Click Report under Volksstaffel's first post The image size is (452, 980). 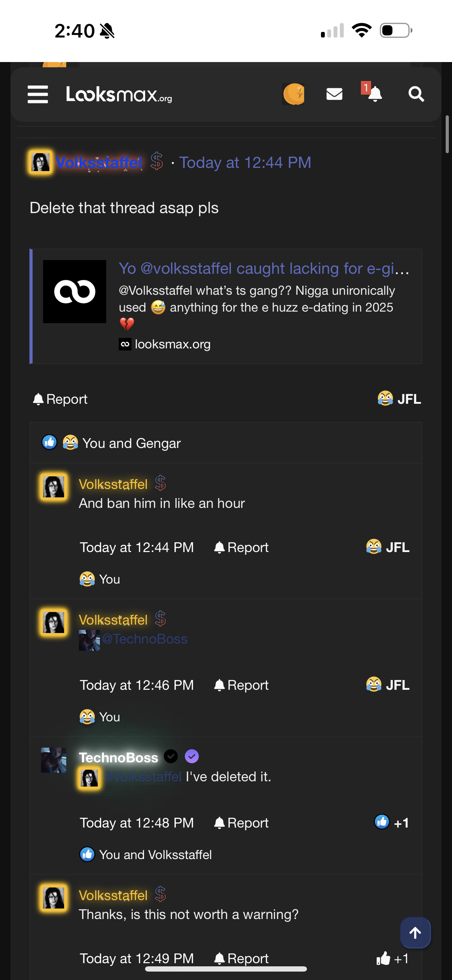tap(59, 399)
